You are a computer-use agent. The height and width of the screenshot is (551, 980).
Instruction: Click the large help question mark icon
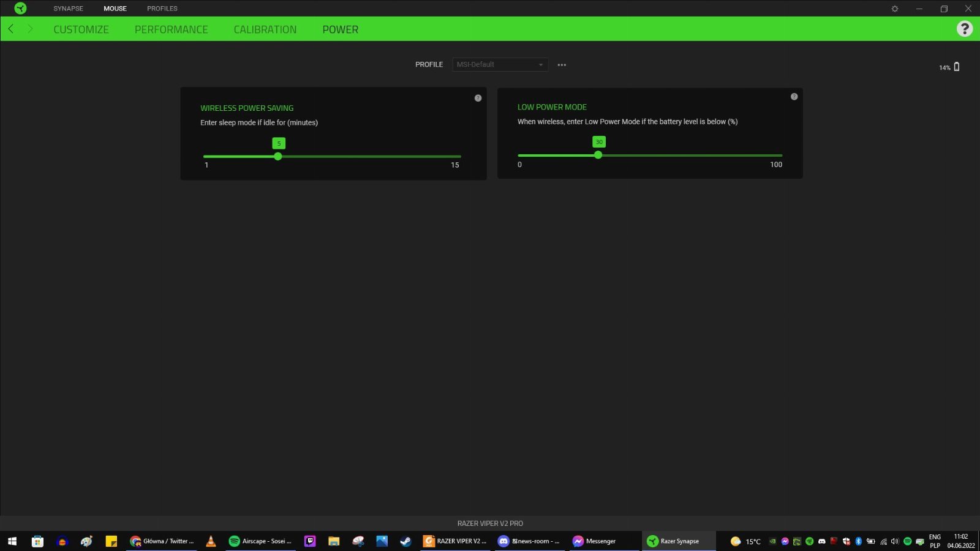pos(964,29)
